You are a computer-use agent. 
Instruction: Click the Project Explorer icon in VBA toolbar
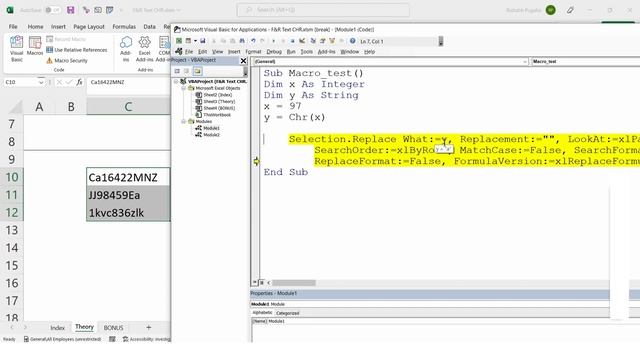tap(313, 41)
